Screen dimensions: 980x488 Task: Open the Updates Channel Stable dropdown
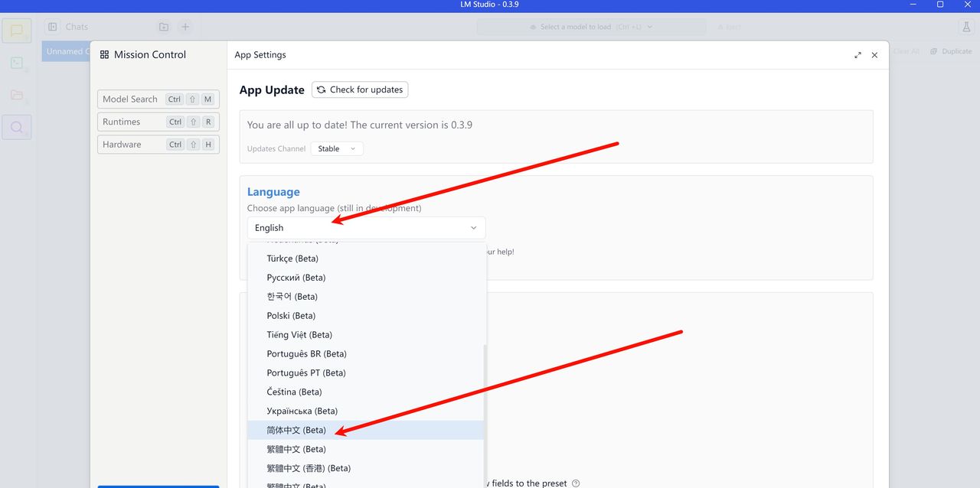(x=336, y=148)
